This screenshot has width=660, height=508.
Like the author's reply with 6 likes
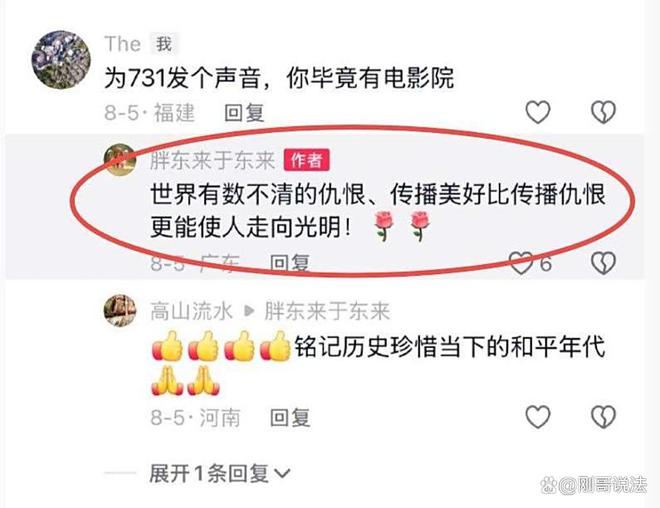pyautogui.click(x=521, y=263)
